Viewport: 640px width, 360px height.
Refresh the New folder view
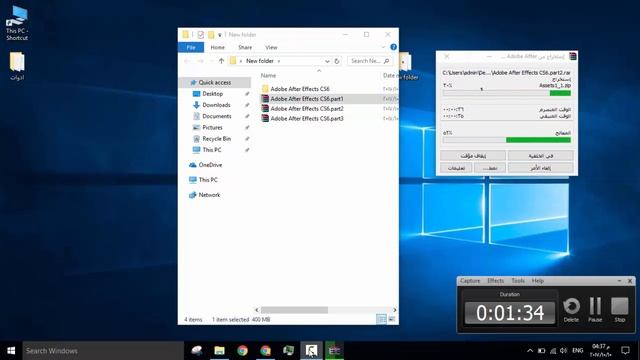tap(337, 61)
